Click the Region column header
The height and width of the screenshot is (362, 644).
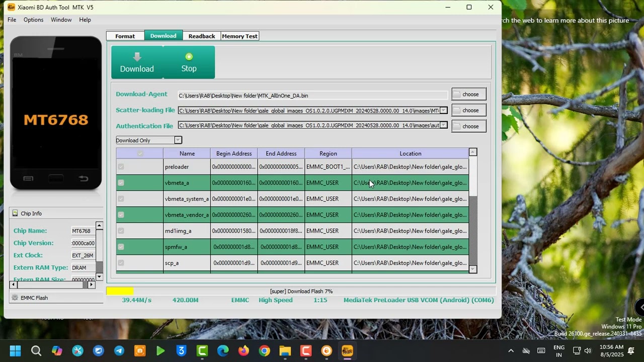(328, 153)
